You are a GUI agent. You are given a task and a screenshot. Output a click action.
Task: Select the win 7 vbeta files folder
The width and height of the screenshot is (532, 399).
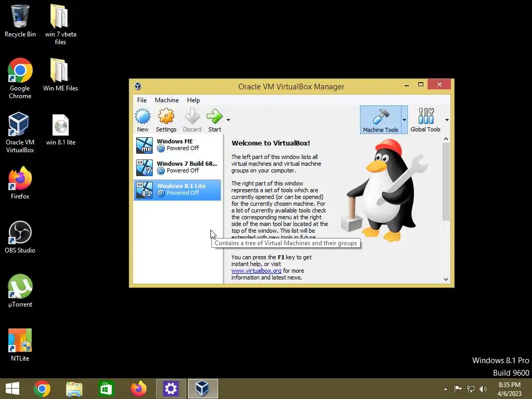pyautogui.click(x=60, y=24)
